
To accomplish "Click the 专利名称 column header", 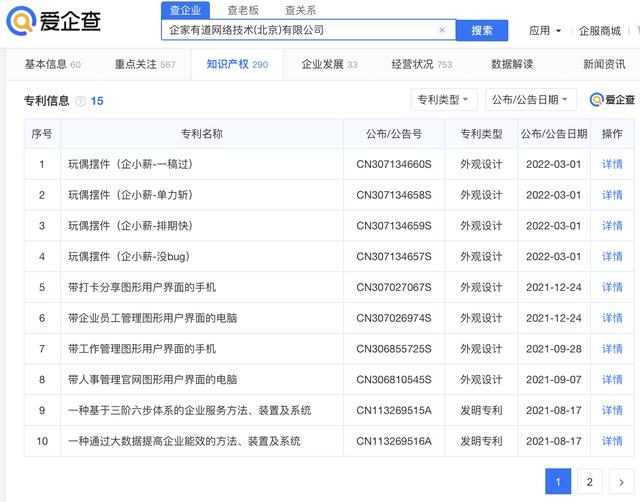I will [202, 134].
